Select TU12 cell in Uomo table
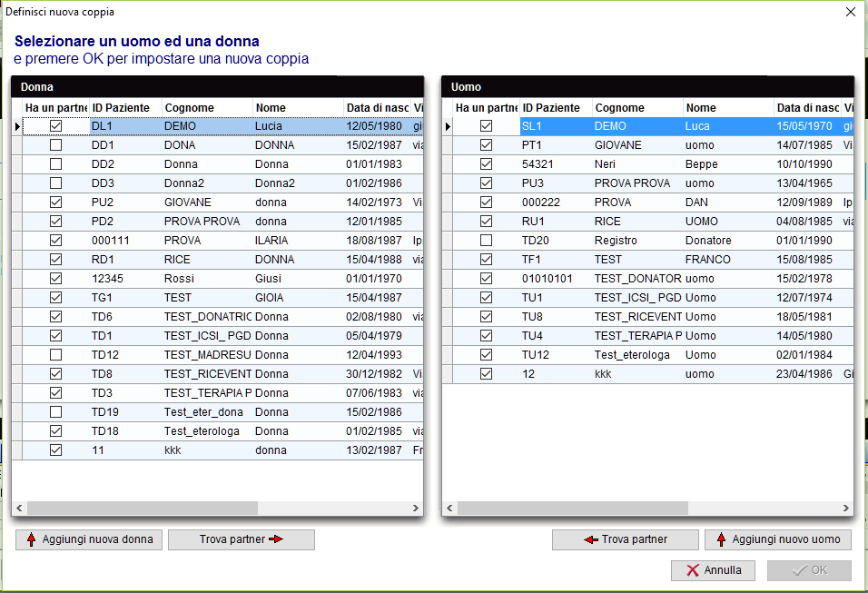 pyautogui.click(x=556, y=354)
